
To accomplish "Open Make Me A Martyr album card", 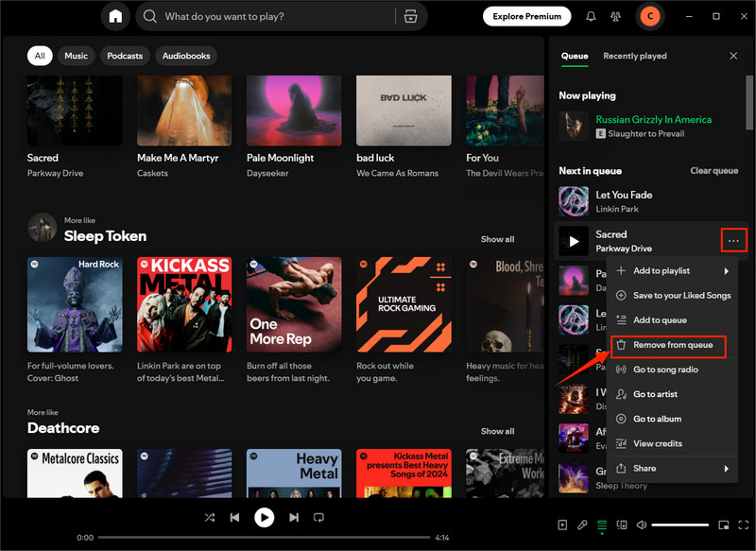I will point(184,127).
